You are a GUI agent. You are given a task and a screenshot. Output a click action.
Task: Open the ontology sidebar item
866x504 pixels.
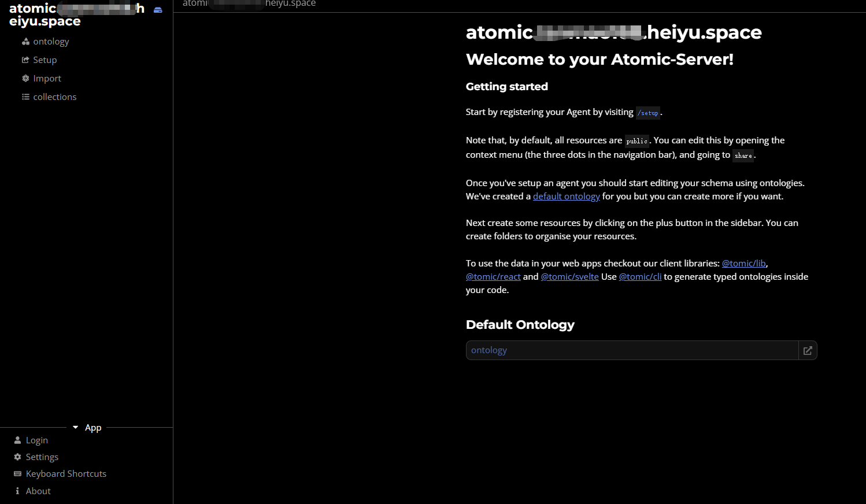[51, 42]
